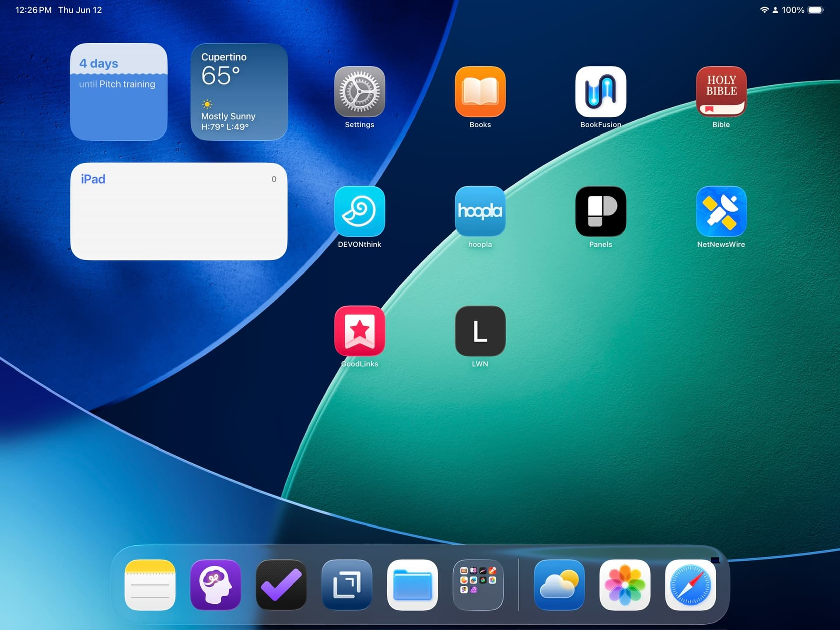Tap the Wi-Fi status icon

[x=764, y=10]
